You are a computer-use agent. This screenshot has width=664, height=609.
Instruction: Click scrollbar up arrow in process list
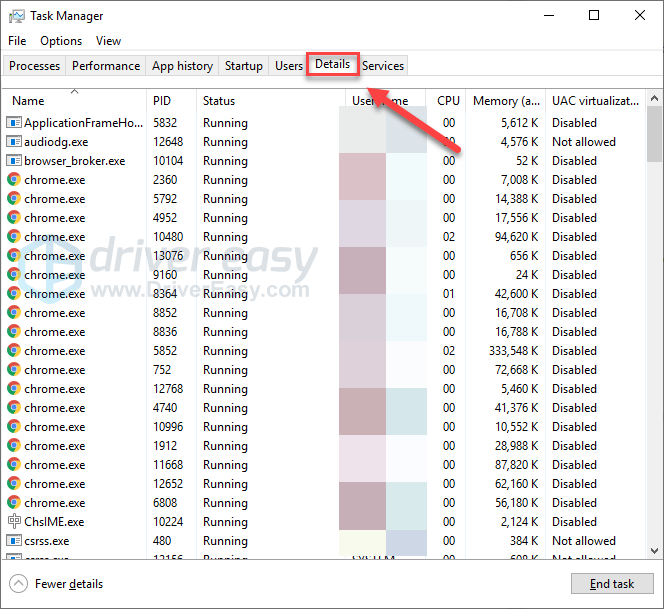[654, 99]
